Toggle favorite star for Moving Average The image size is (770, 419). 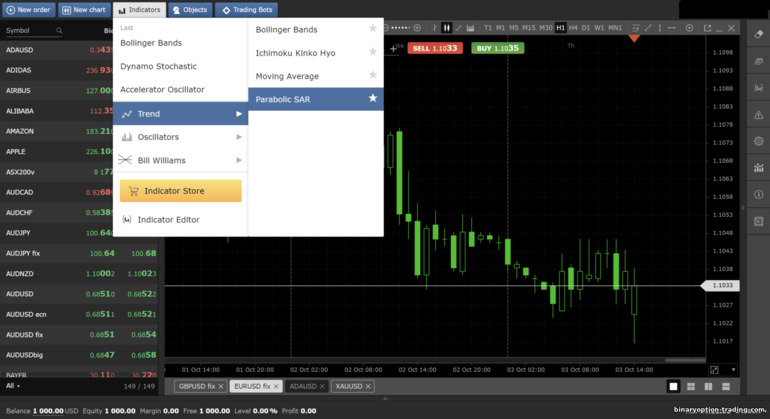pyautogui.click(x=373, y=75)
